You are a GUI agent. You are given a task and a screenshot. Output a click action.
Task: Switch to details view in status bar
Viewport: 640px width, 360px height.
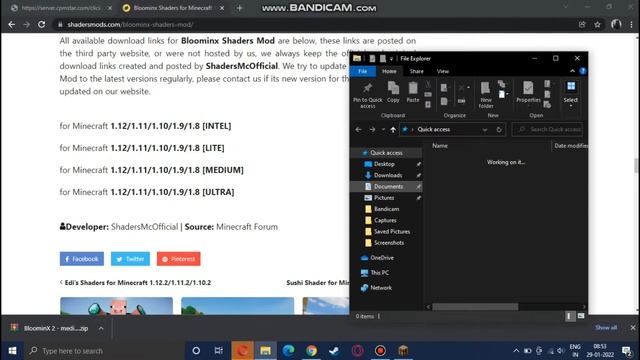(570, 316)
